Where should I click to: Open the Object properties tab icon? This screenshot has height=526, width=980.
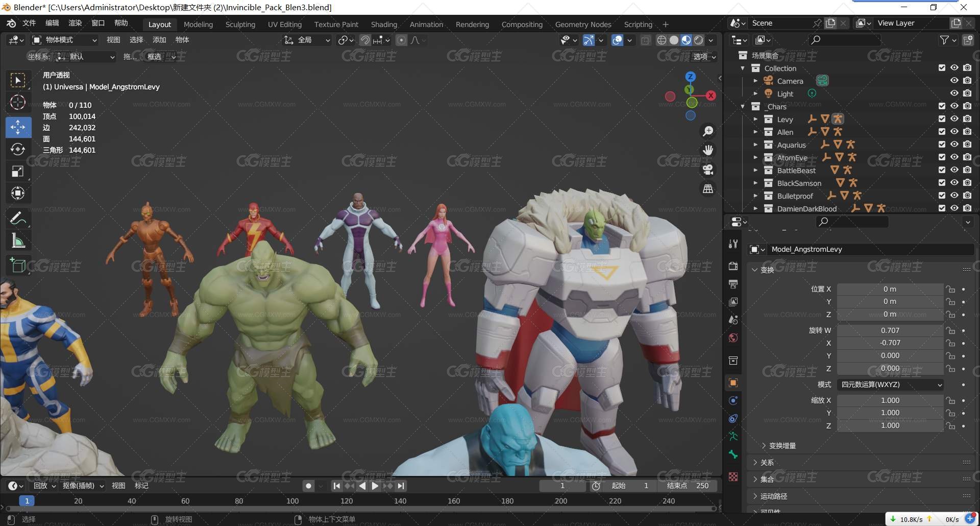coord(733,382)
